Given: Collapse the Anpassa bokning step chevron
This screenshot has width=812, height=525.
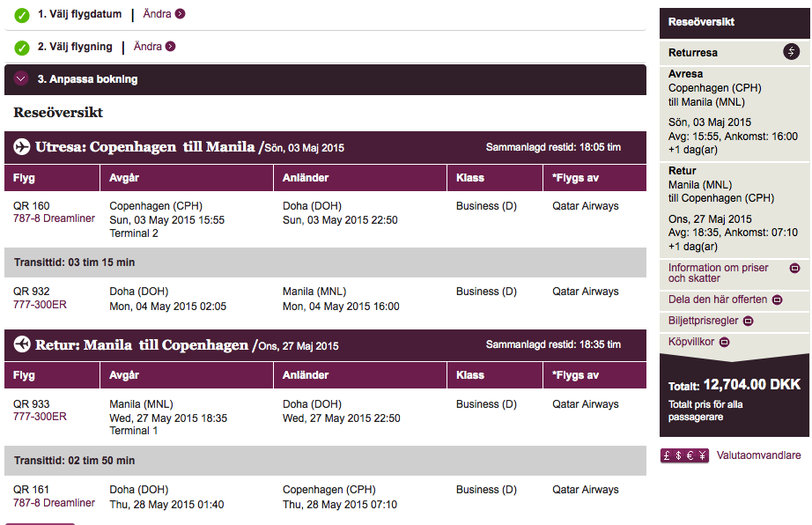Looking at the screenshot, I should tap(22, 79).
